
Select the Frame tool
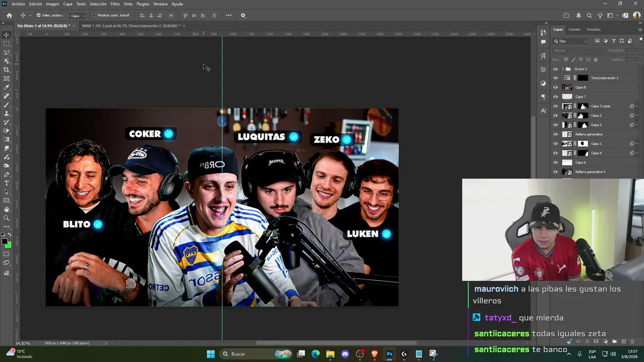(7, 78)
